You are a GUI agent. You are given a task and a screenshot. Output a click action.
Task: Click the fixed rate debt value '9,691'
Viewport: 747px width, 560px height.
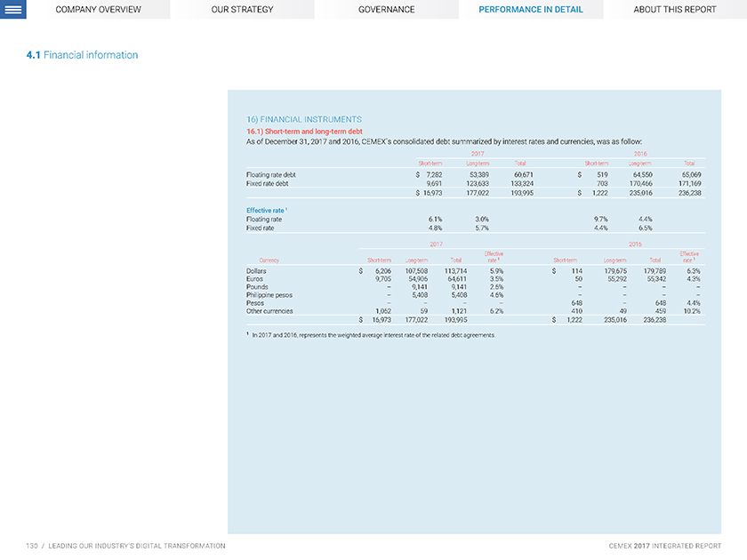(x=434, y=183)
